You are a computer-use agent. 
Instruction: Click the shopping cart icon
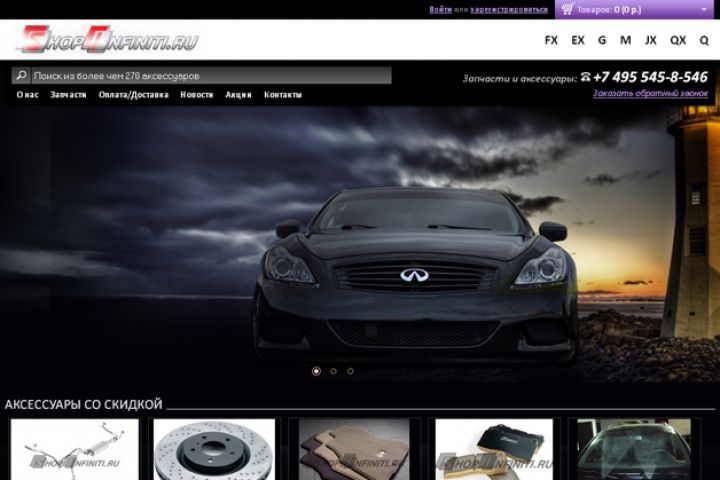point(567,9)
